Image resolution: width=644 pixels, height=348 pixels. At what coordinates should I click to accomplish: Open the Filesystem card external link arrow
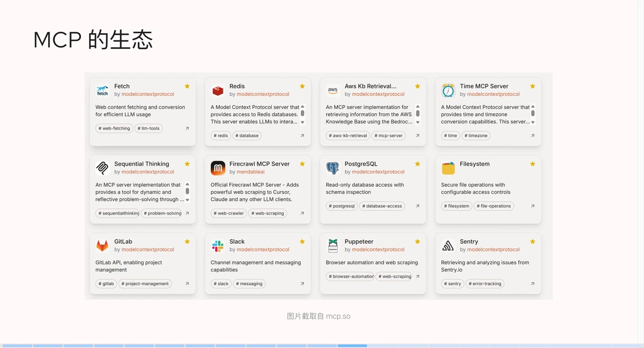533,206
